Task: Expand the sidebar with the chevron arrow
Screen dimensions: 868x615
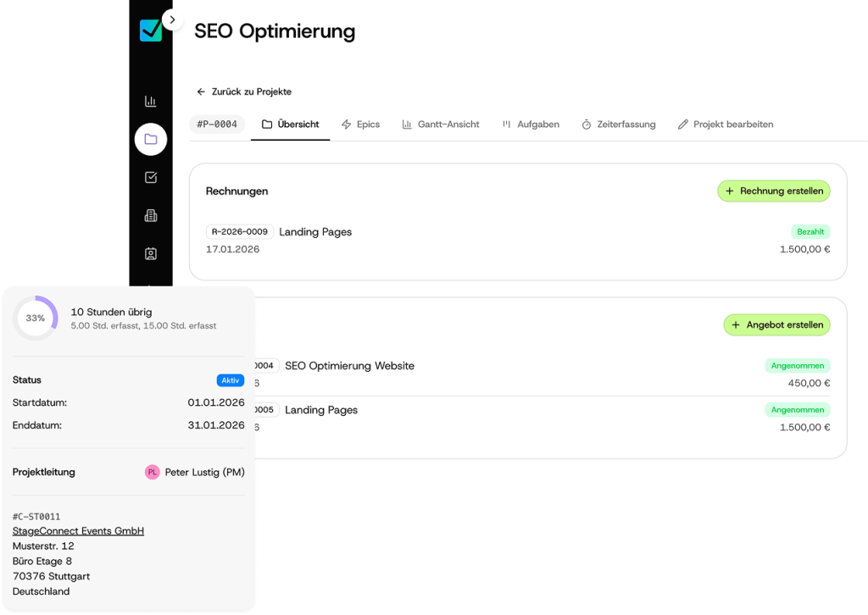Action: 172,19
